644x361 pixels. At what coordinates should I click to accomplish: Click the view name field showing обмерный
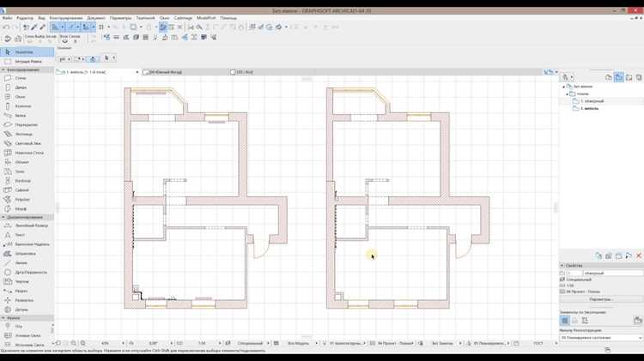(x=613, y=274)
